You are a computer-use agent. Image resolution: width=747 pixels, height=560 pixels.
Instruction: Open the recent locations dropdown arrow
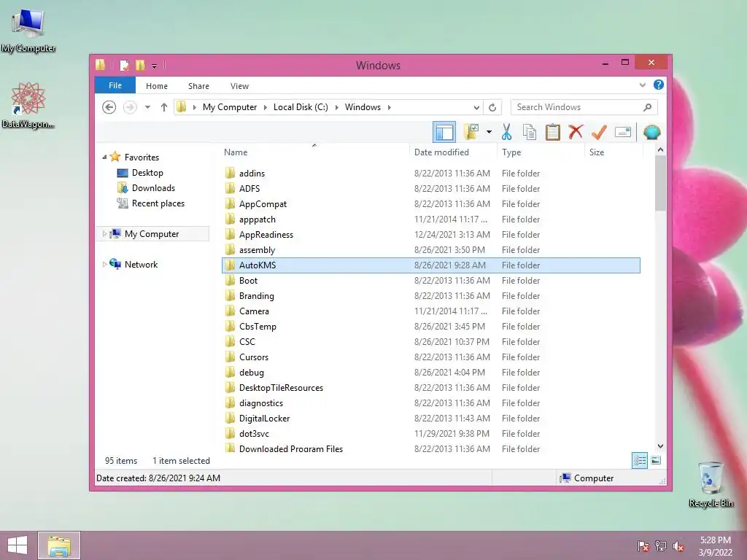click(147, 107)
